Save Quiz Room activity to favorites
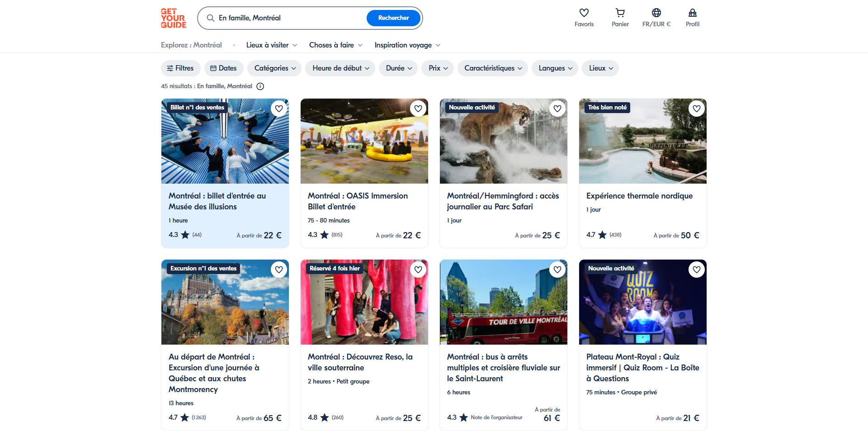This screenshot has height=431, width=868. coord(697,270)
